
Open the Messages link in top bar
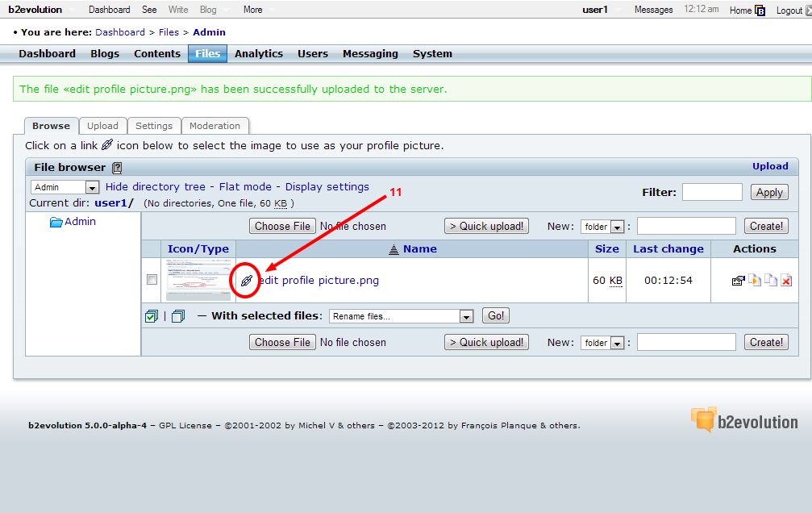[x=653, y=10]
